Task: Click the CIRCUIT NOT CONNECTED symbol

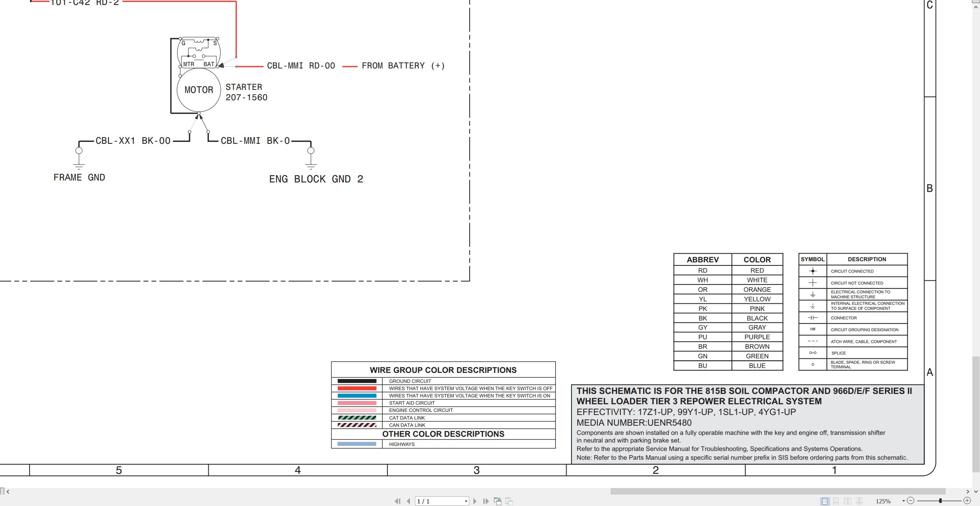Action: coord(813,283)
